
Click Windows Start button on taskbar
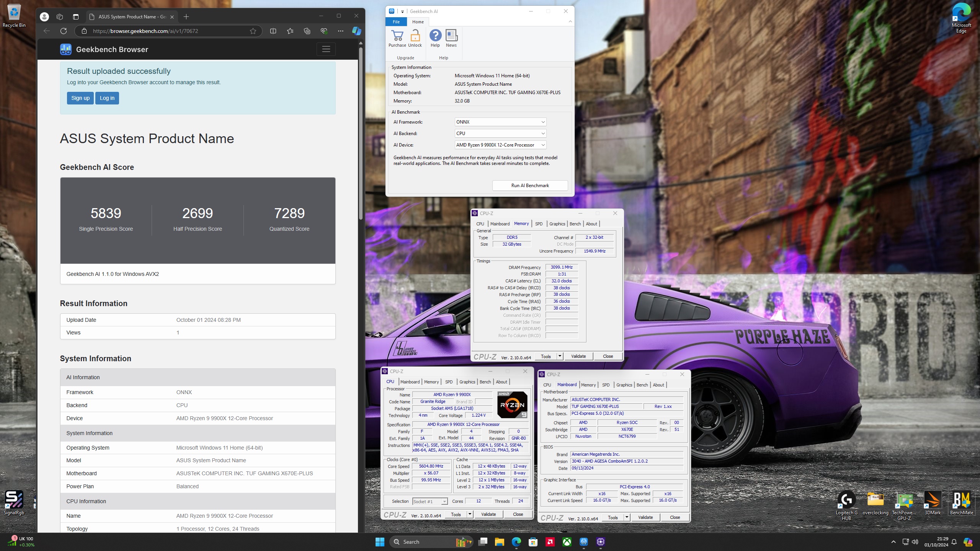[380, 542]
